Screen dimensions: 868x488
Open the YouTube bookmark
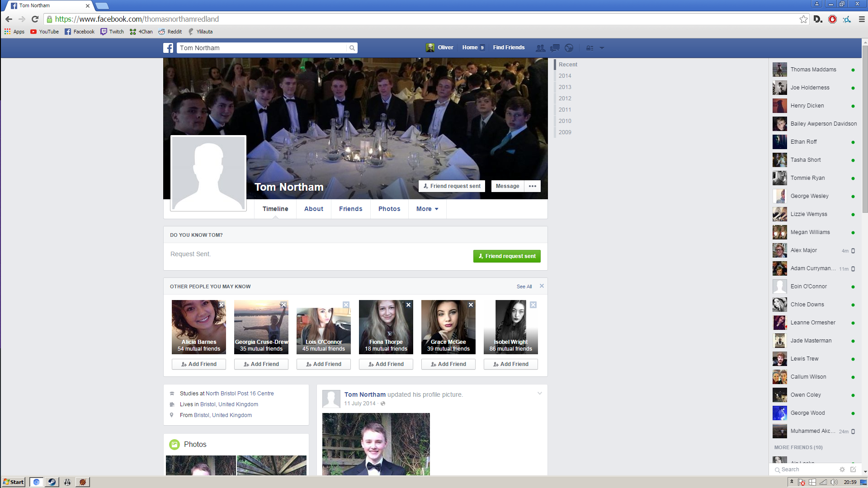44,32
